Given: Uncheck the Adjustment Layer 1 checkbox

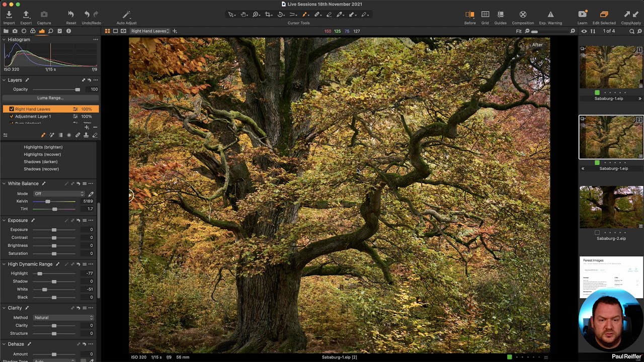Looking at the screenshot, I should 12,117.
